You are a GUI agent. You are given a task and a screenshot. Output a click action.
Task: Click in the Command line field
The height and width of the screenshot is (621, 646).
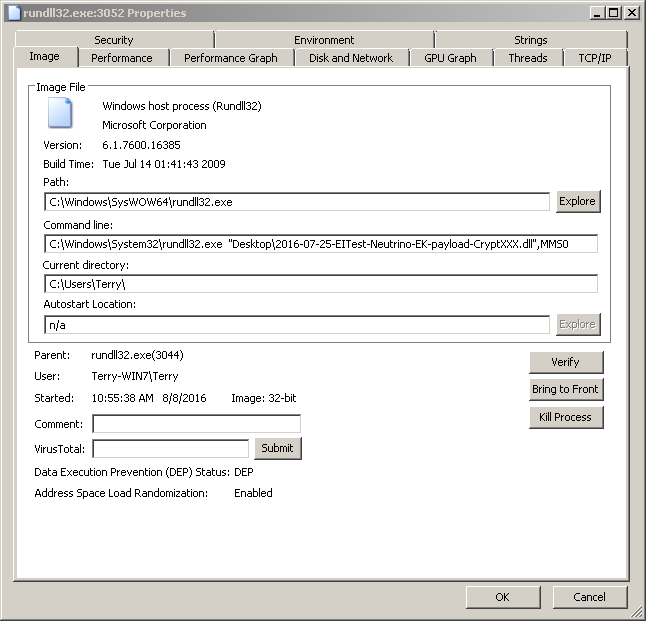coord(321,244)
